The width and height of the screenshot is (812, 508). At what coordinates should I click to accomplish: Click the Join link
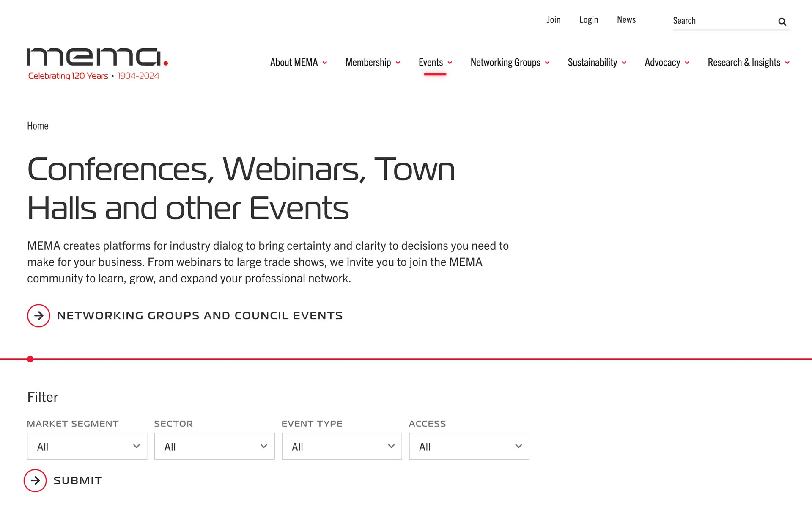tap(553, 20)
